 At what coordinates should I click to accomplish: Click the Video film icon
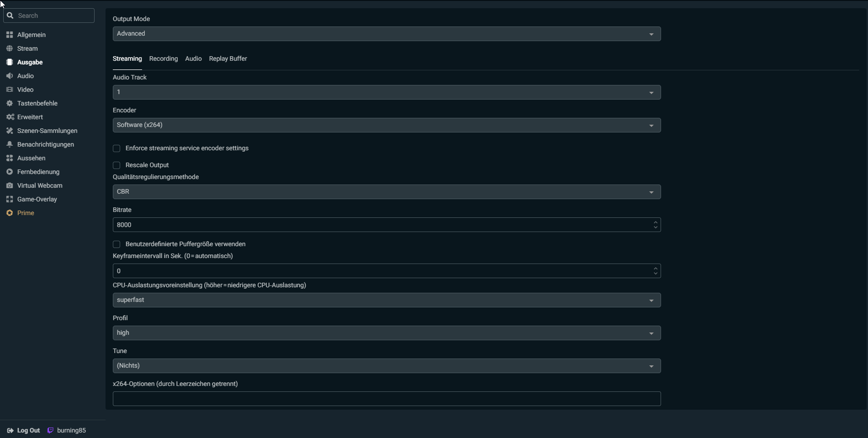pos(10,90)
